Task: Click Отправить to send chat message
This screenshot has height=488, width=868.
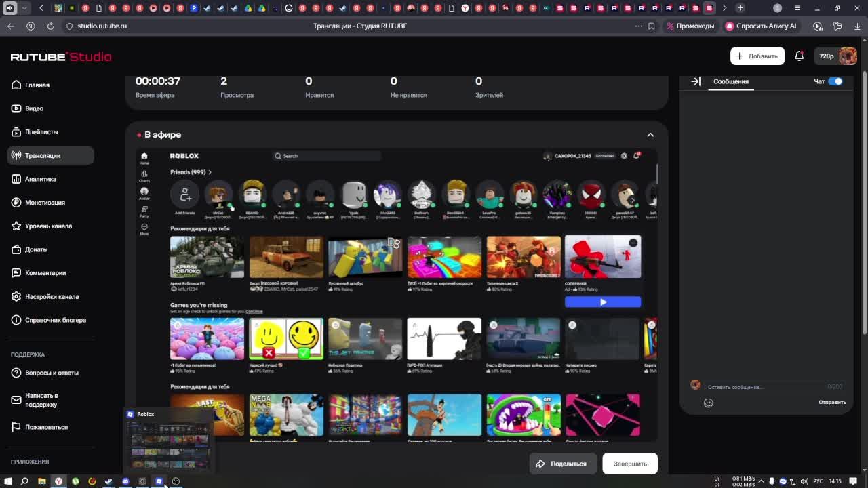Action: (832, 403)
